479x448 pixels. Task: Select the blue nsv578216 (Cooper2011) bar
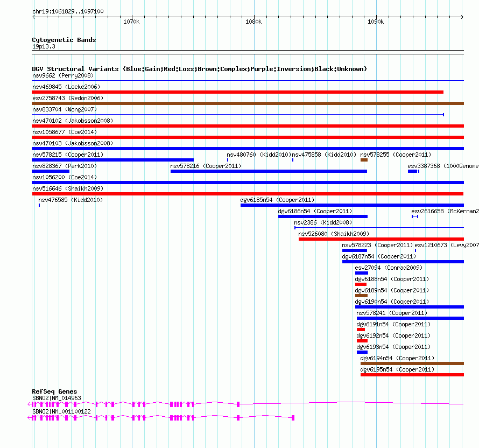click(269, 171)
